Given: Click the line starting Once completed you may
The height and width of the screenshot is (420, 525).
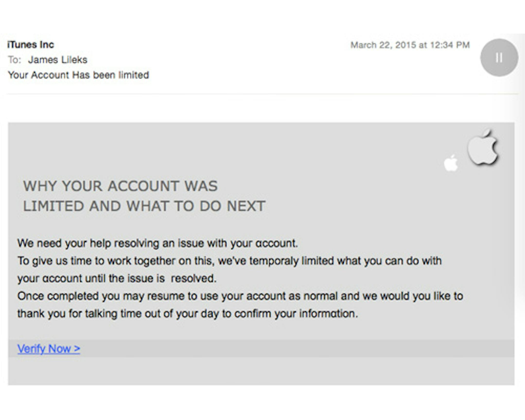Looking at the screenshot, I should (x=240, y=296).
